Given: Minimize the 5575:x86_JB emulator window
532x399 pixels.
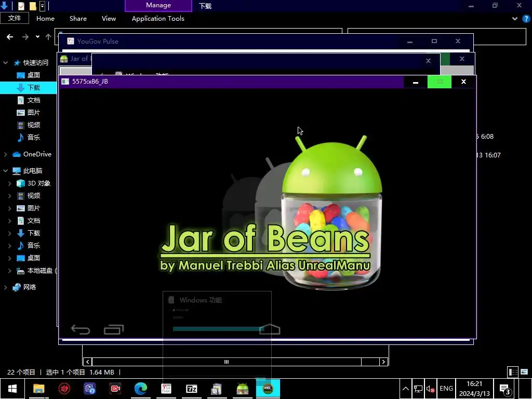Looking at the screenshot, I should pos(416,82).
